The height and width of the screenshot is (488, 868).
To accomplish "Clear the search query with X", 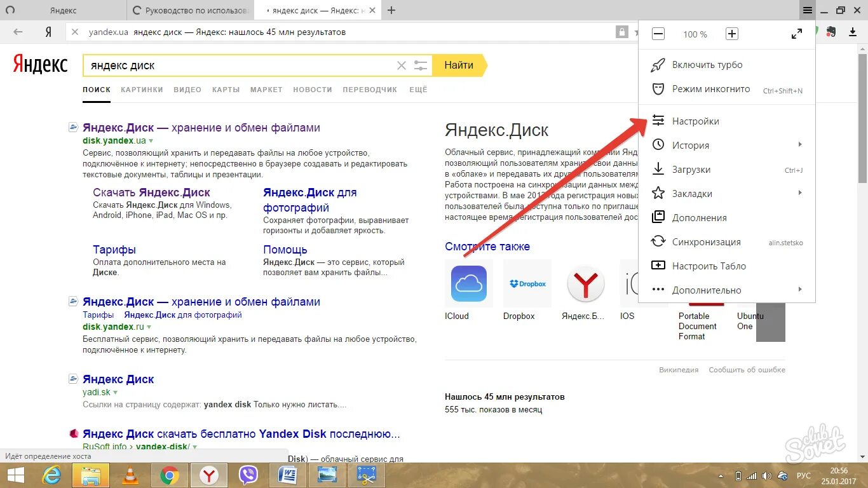I will [401, 65].
